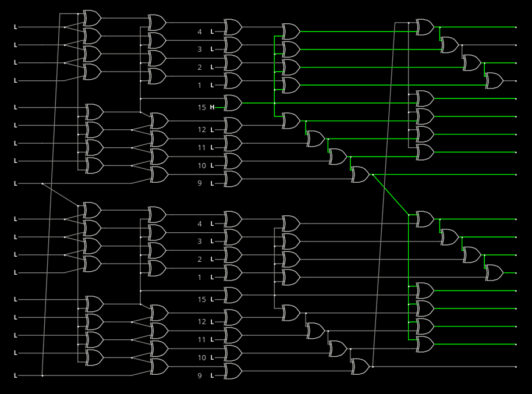Select the gate fed by upper input 11
The image size is (532, 394).
[233, 143]
